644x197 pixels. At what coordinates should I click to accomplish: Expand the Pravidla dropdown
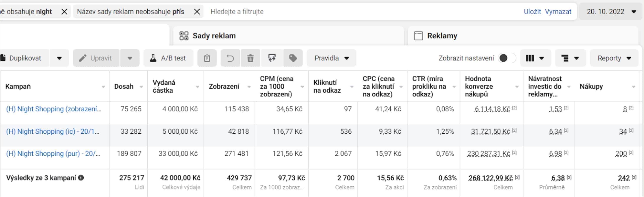331,58
